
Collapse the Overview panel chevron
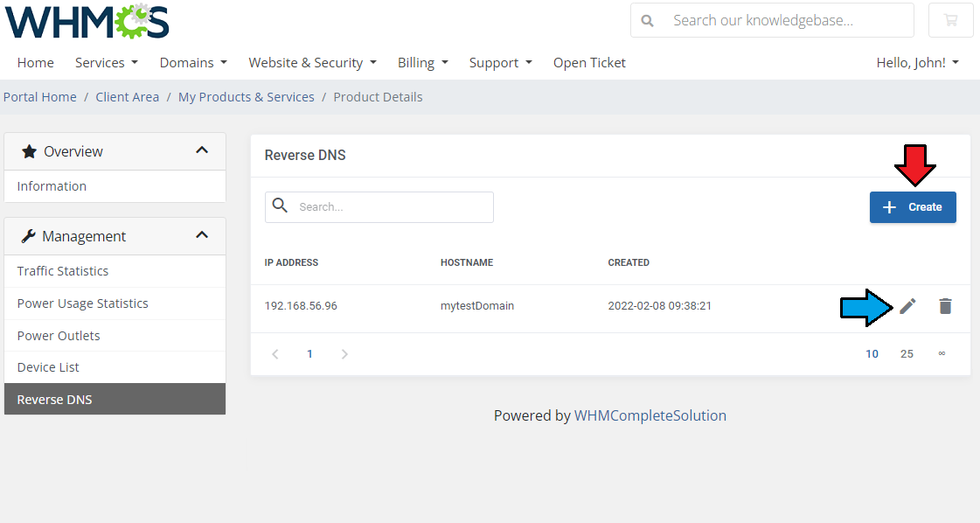pyautogui.click(x=202, y=150)
